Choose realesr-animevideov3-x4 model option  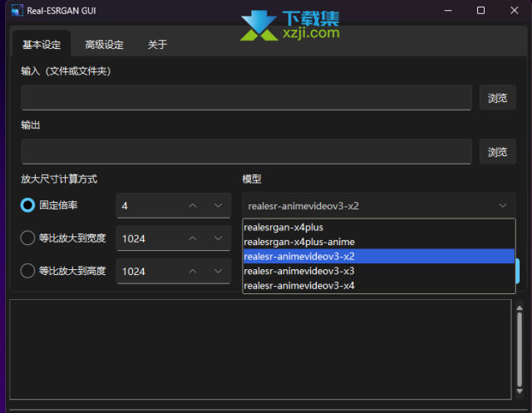[379, 286]
